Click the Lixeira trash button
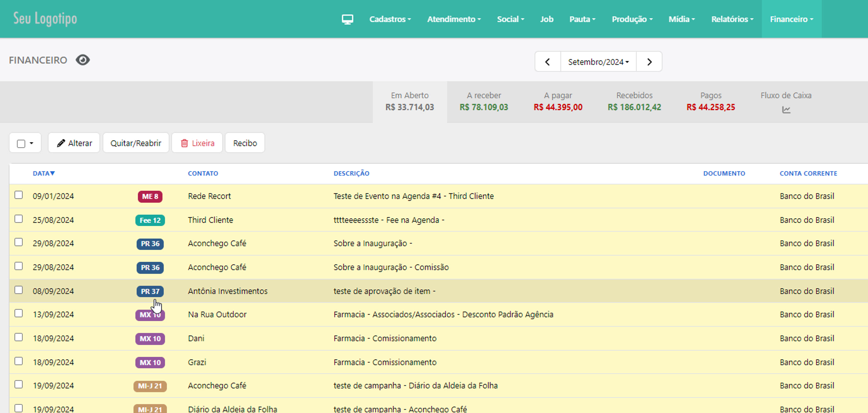This screenshot has width=868, height=413. click(x=197, y=143)
